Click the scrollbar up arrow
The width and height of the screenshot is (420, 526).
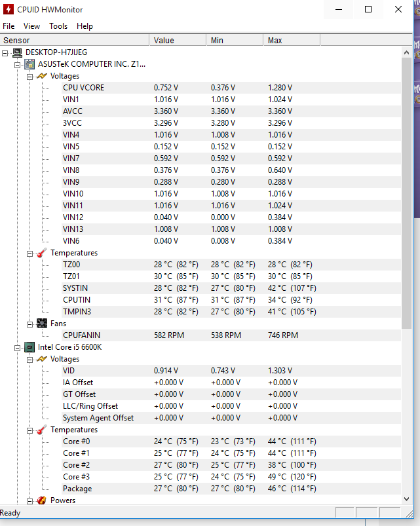(x=407, y=52)
